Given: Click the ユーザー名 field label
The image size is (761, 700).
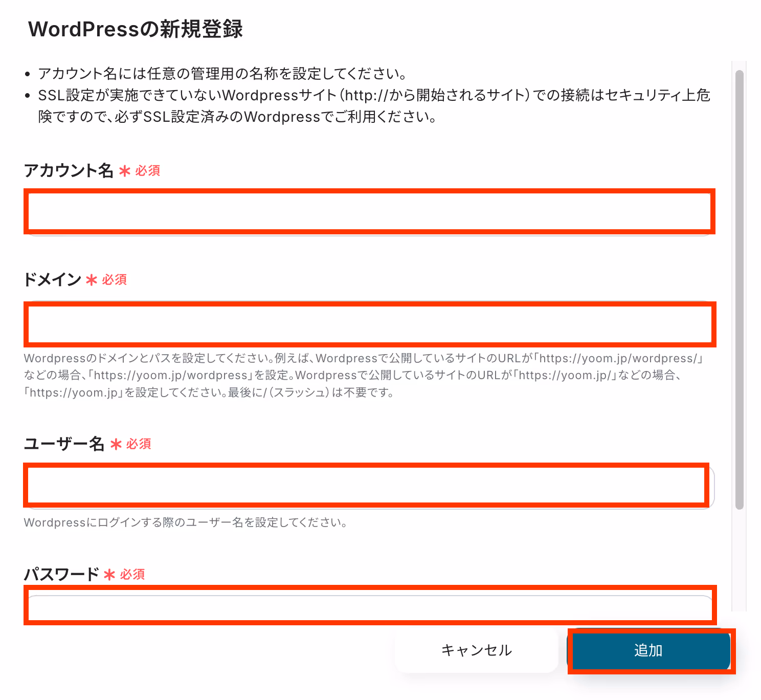Looking at the screenshot, I should [x=64, y=444].
